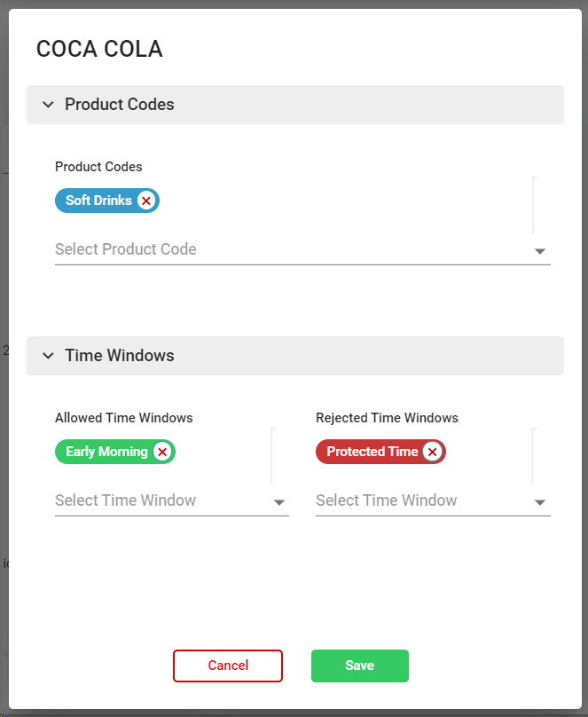Open the Select Product Code dropdown arrow

coord(540,251)
